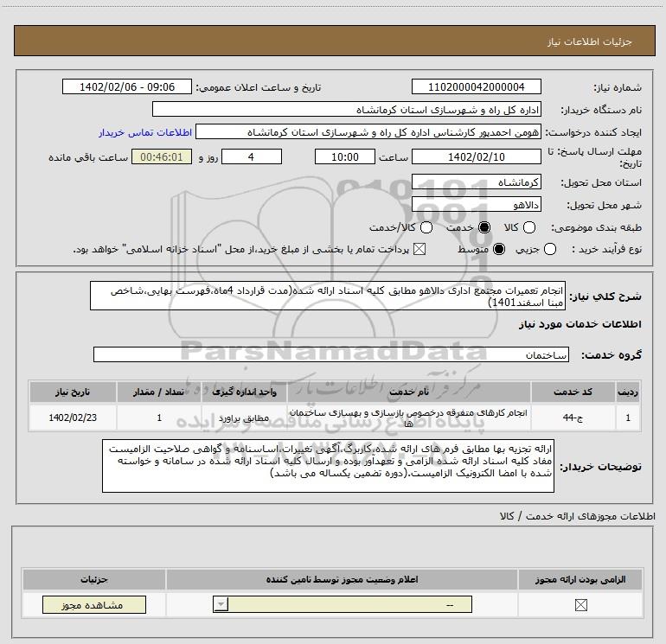Click the announcement date field 1402/02/06 - 09:06
The image size is (666, 644).
click(x=127, y=86)
